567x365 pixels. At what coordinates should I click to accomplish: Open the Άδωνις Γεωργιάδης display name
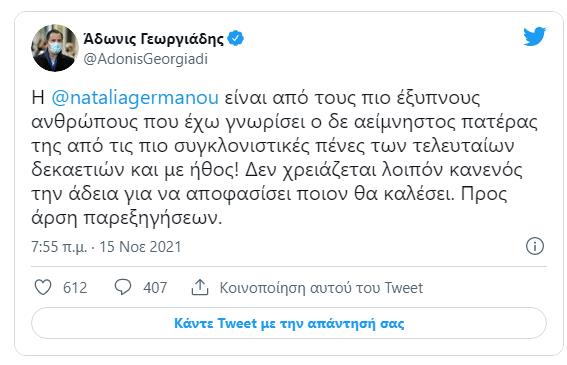point(154,38)
